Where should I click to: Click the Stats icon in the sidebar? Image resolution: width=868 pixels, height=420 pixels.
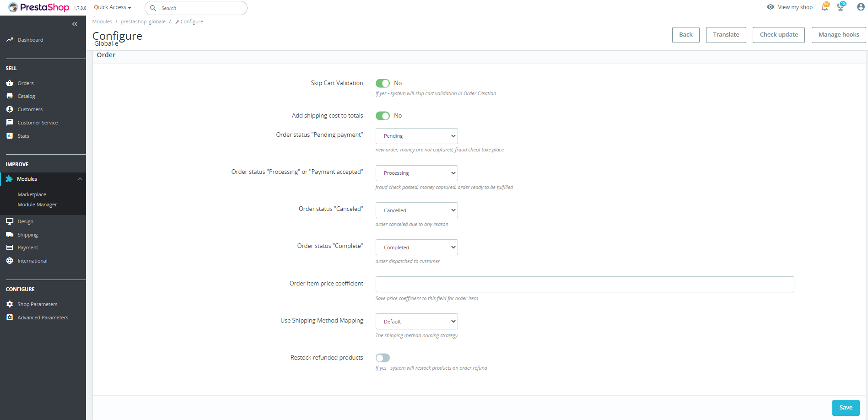click(10, 135)
